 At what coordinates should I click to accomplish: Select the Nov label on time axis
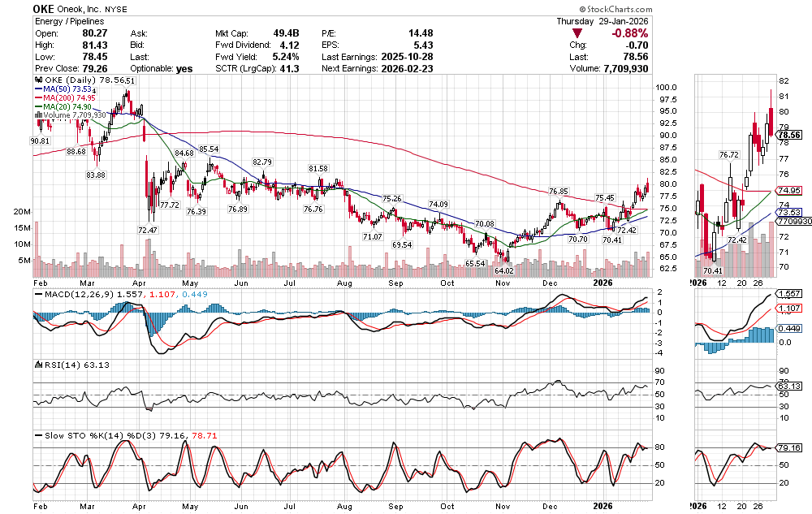coord(503,284)
